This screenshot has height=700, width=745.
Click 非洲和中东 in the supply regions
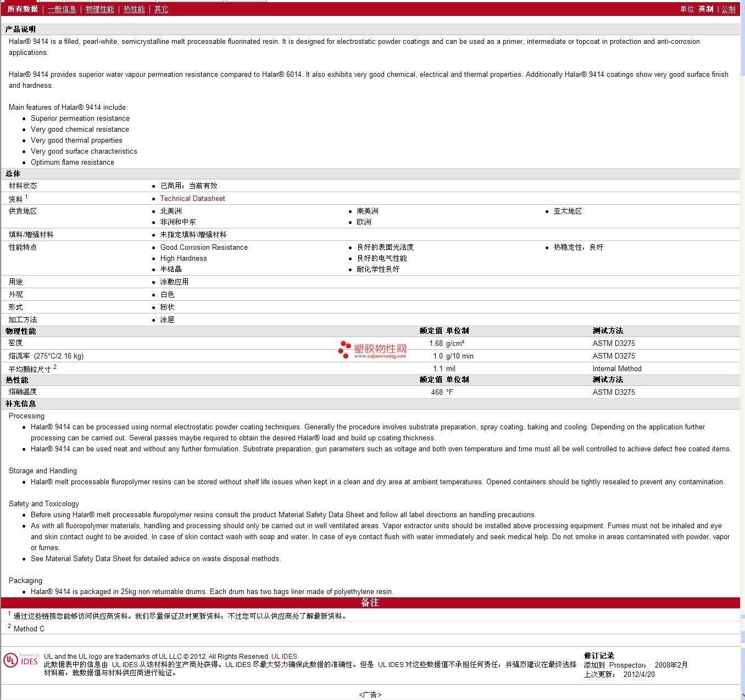[178, 222]
